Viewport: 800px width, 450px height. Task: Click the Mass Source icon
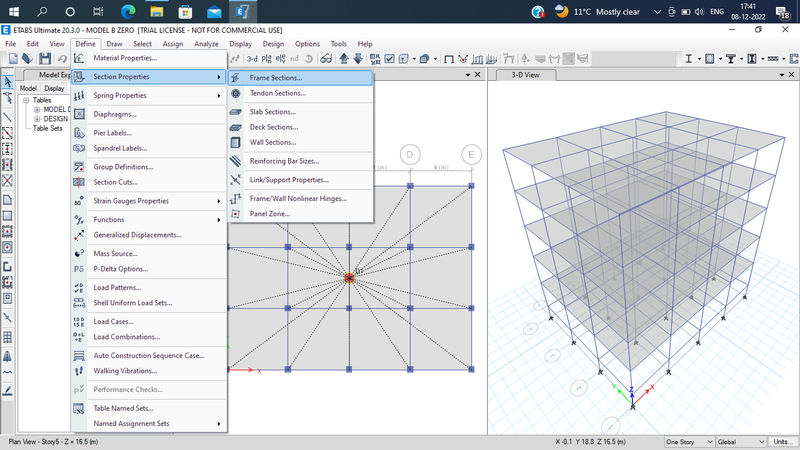coord(79,254)
